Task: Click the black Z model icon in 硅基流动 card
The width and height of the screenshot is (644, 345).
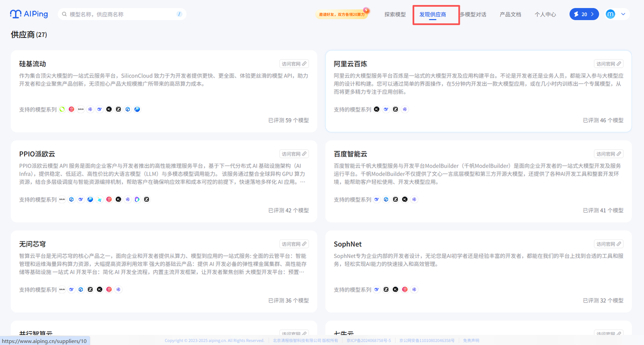Action: pyautogui.click(x=118, y=109)
